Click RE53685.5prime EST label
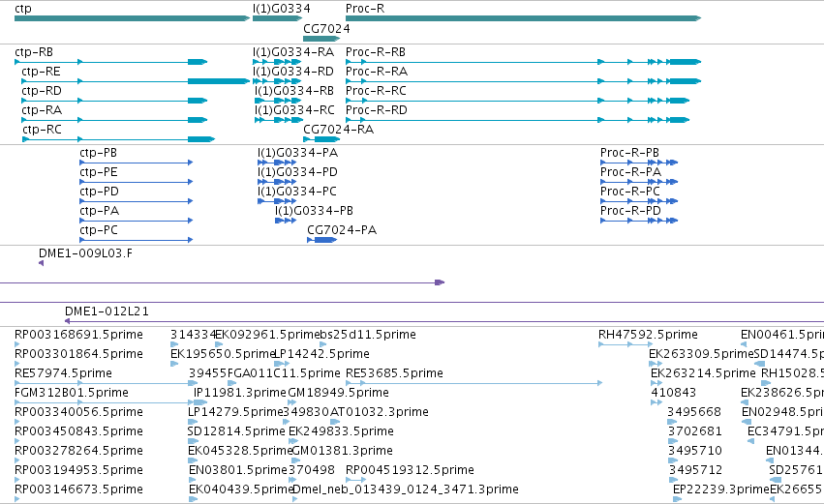This screenshot has height=504, width=824. [x=395, y=373]
